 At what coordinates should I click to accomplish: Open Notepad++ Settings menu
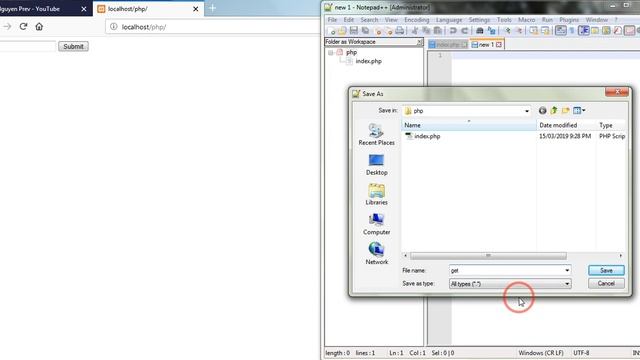[479, 20]
